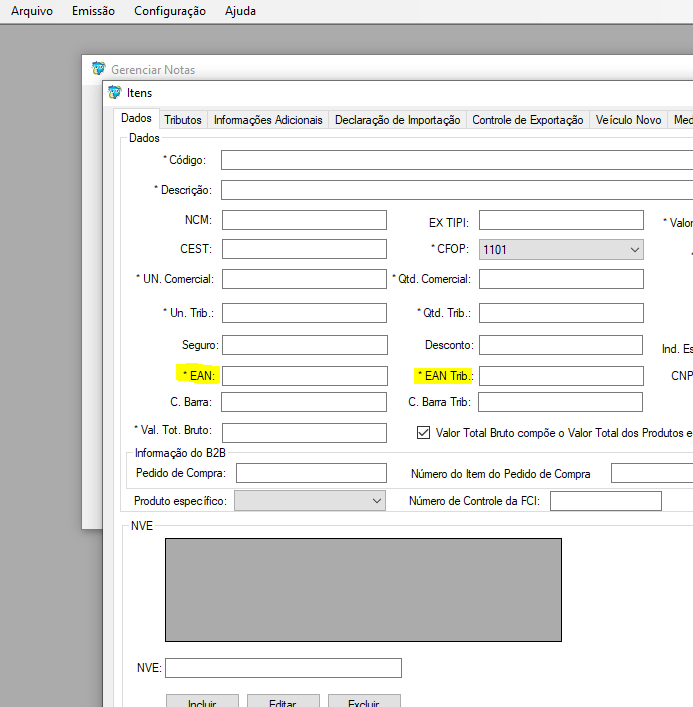Switch to the Veículo Novo tab
The image size is (693, 707).
[628, 120]
